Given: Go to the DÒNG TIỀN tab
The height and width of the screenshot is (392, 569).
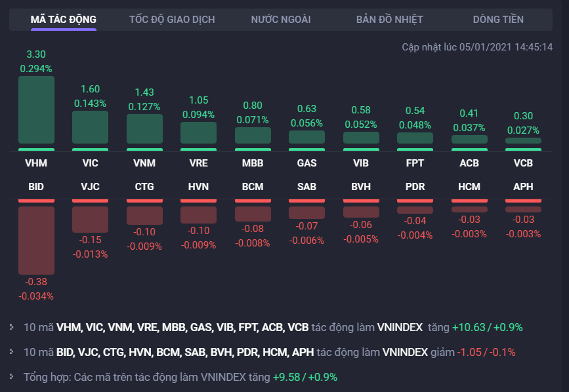Looking at the screenshot, I should tap(498, 20).
